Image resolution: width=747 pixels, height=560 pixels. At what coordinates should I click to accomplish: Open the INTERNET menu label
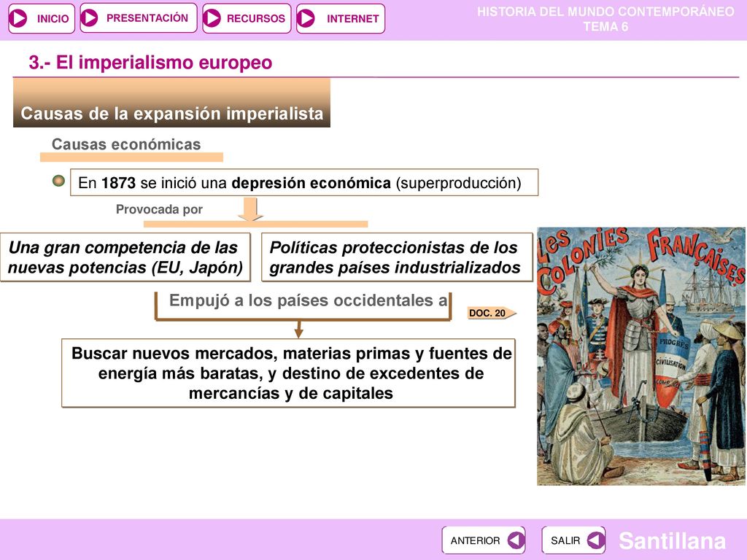click(352, 18)
